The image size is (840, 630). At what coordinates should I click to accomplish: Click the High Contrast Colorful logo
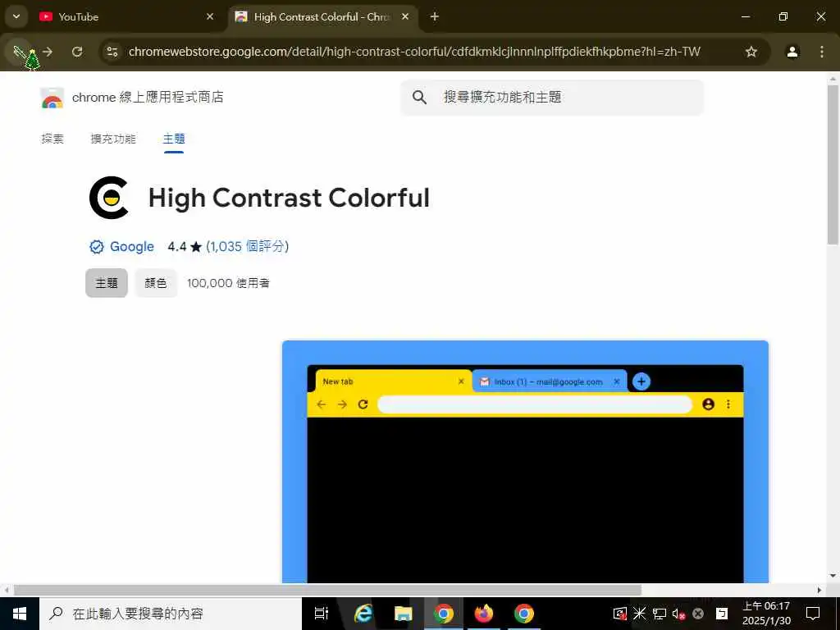(x=109, y=198)
